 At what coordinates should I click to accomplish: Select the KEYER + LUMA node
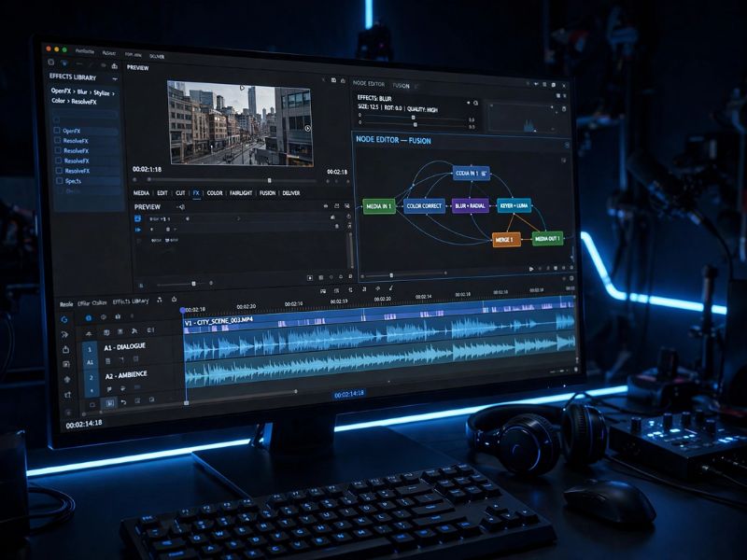[514, 206]
